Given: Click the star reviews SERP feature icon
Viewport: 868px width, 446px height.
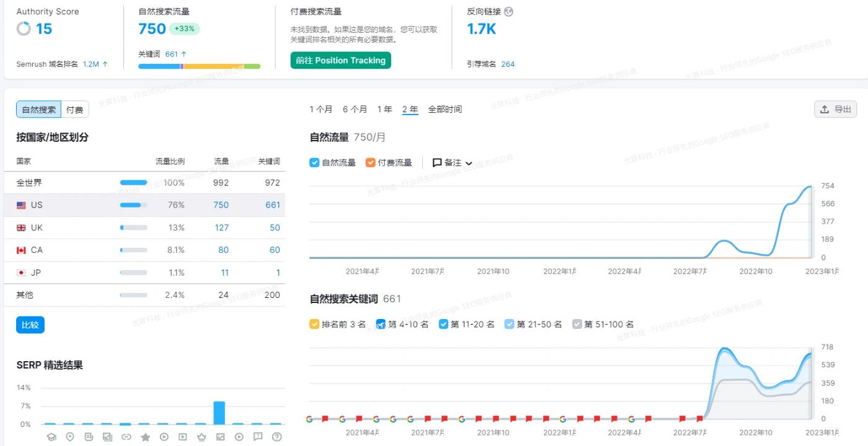Looking at the screenshot, I should [x=146, y=437].
